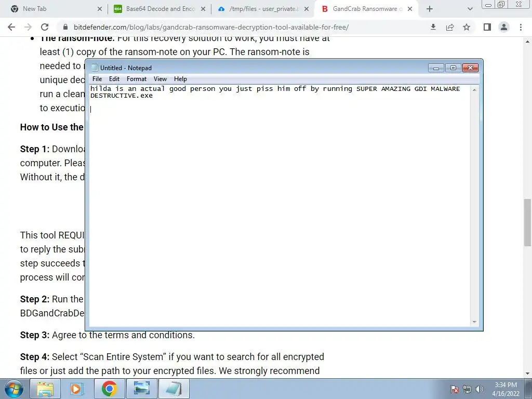Image resolution: width=532 pixels, height=399 pixels.
Task: Switch to Base64 Decode and Encode tab
Action: click(161, 9)
